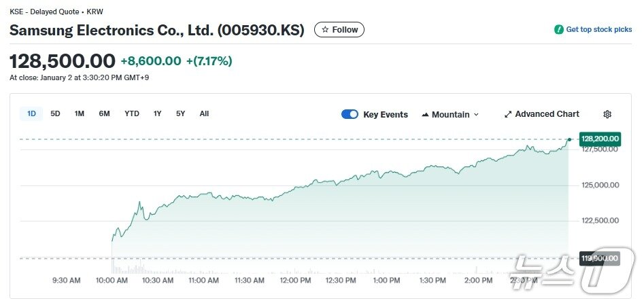Click the Advanced Chart expand arrows icon
Image resolution: width=644 pixels, height=303 pixels.
pos(507,114)
